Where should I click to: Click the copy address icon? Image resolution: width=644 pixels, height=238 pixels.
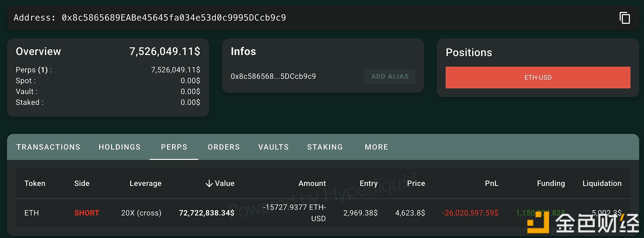click(625, 18)
